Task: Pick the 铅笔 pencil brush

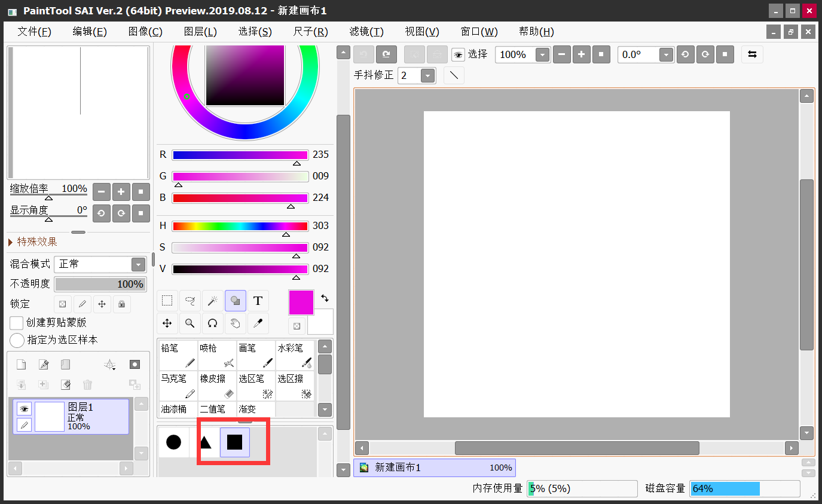Action: [x=178, y=355]
